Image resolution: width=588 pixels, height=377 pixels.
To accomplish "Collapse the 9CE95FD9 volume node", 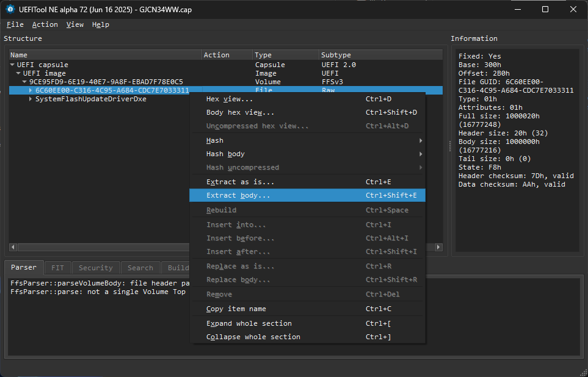I will click(x=24, y=82).
